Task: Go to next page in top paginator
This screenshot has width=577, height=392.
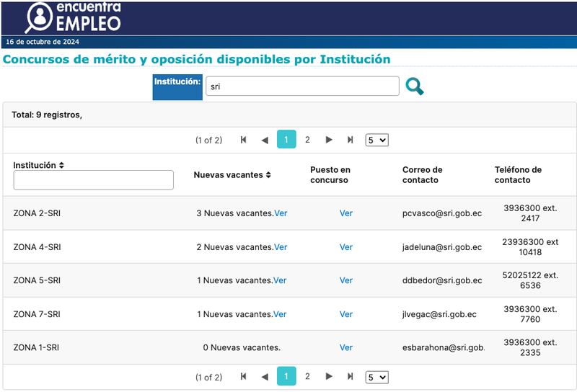Action: click(329, 140)
